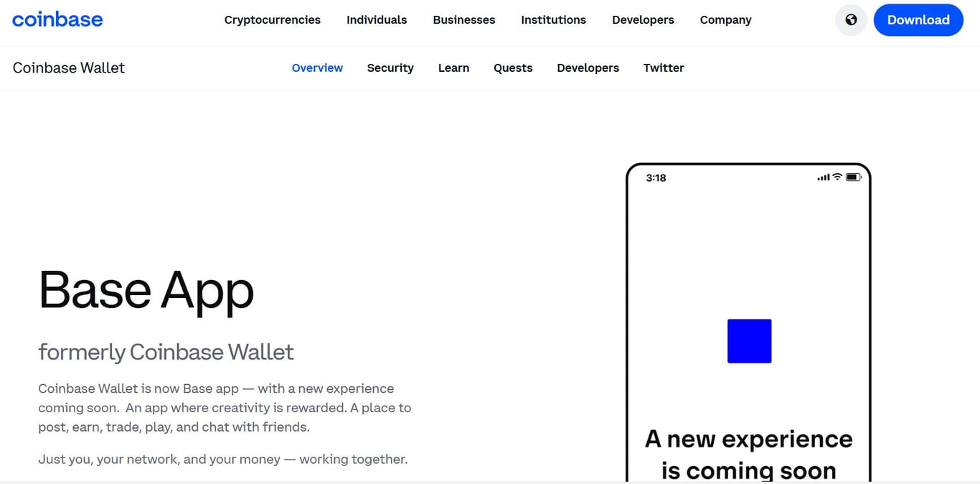Open the Cryptocurrencies menu
Viewport: 980px width, 484px height.
click(273, 20)
